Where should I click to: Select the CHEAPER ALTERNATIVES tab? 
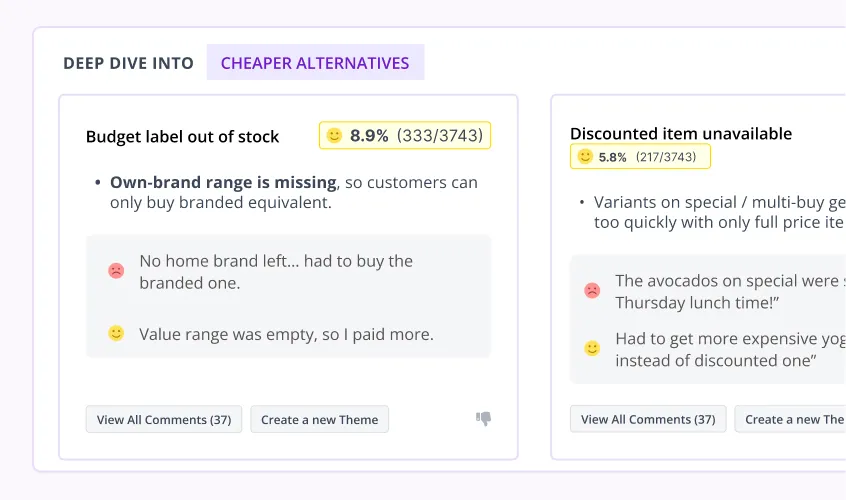(x=315, y=63)
